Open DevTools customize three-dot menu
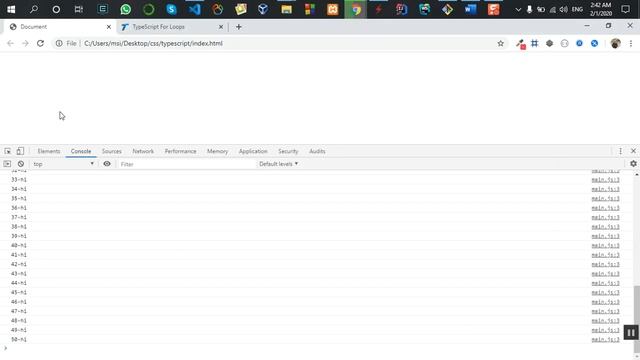Image resolution: width=640 pixels, height=360 pixels. 620,151
